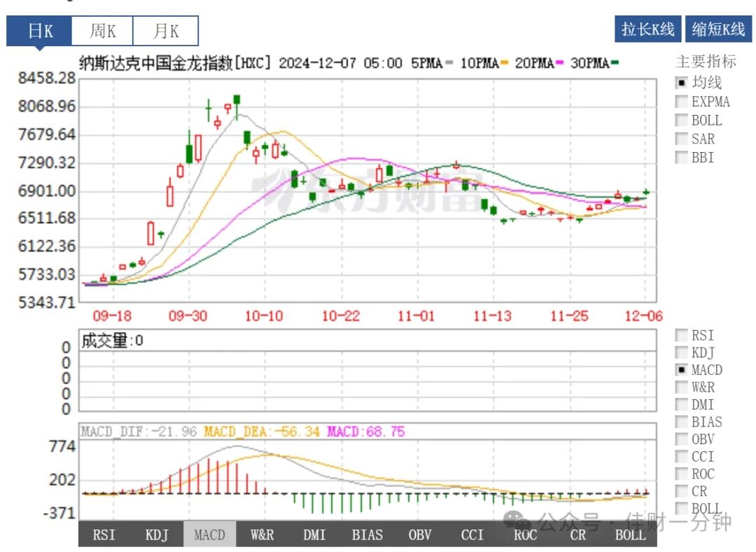
Task: Select ROC tab in the bottom indicator bar
Action: click(x=525, y=534)
